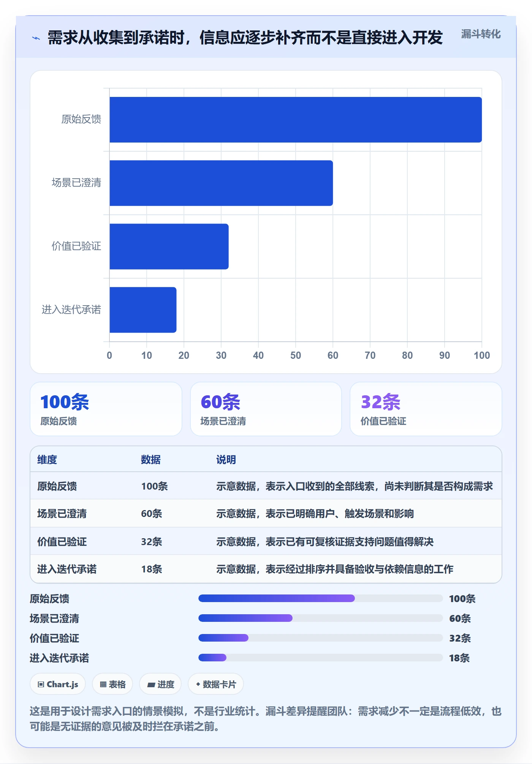This screenshot has height=764, width=532.
Task: Click the 说明 column header
Action: click(226, 460)
